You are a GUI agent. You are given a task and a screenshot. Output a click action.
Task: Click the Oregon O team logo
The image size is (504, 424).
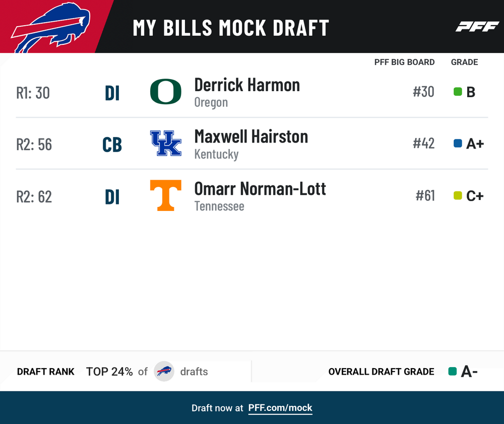166,92
